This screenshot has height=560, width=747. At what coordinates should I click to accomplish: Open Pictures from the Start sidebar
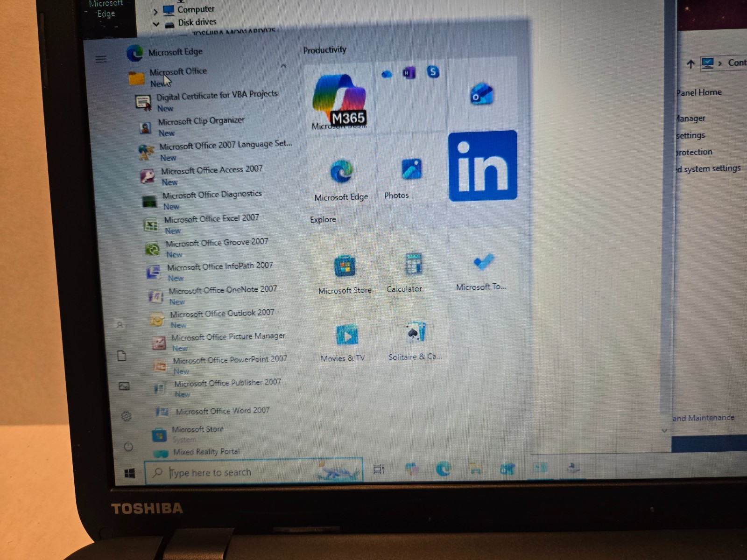point(124,386)
